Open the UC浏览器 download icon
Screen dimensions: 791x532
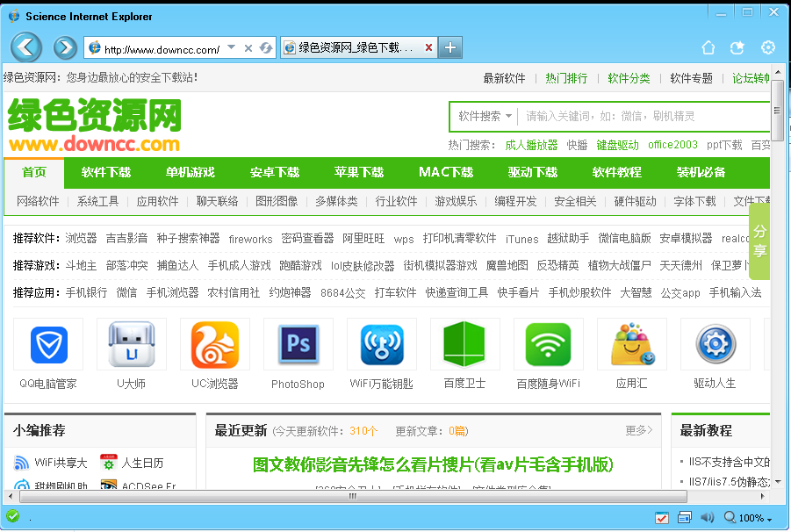(x=214, y=346)
